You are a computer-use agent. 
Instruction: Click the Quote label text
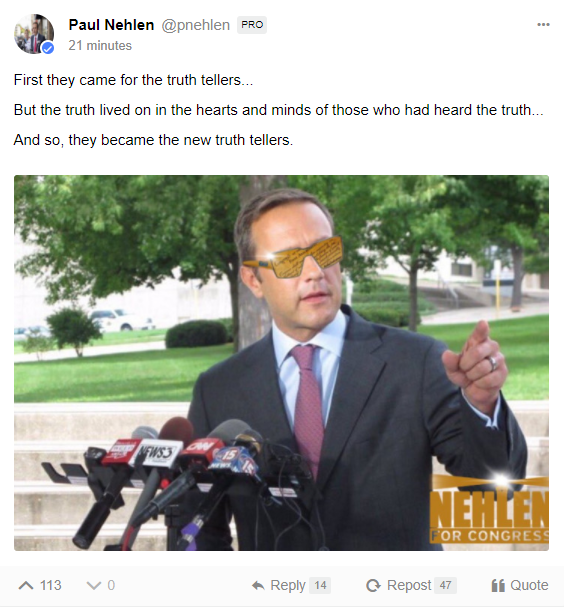pyautogui.click(x=529, y=585)
